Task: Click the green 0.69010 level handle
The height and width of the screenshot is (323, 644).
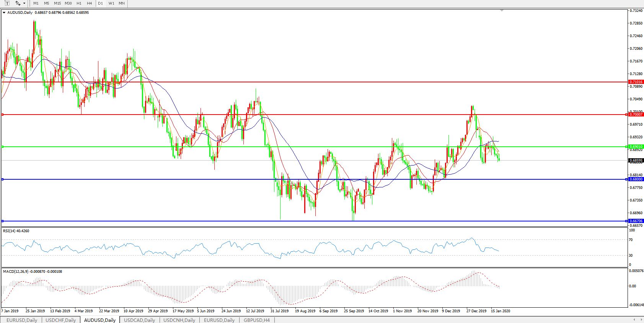Action: (x=626, y=147)
